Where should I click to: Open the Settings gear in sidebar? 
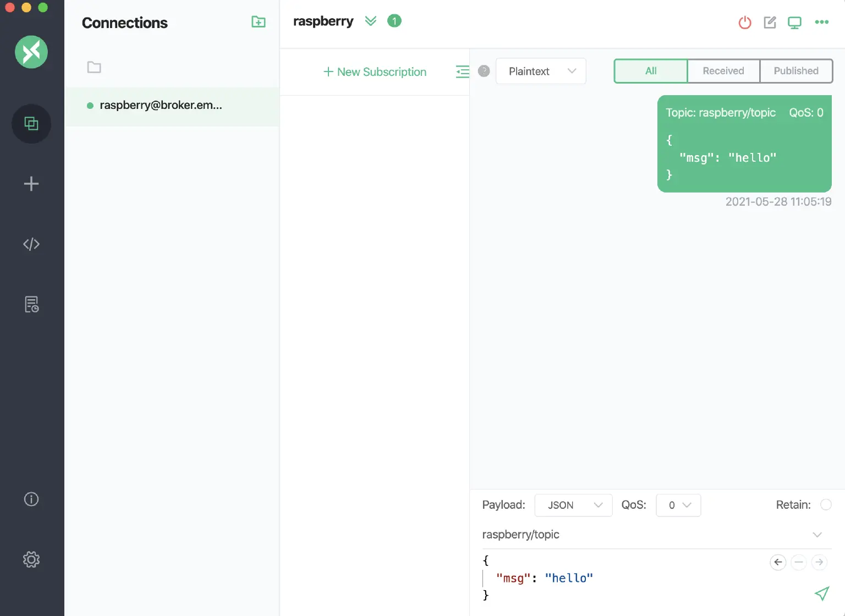[x=31, y=559]
